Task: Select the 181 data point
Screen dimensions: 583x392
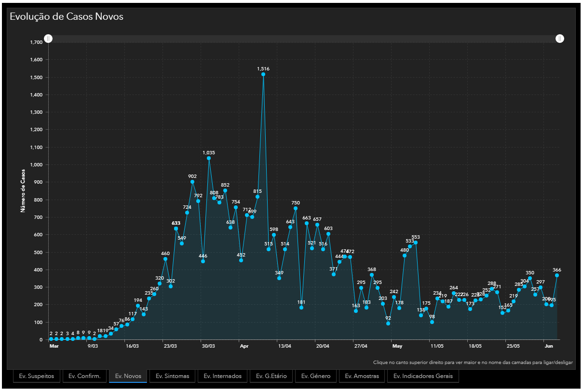Action: click(x=301, y=308)
